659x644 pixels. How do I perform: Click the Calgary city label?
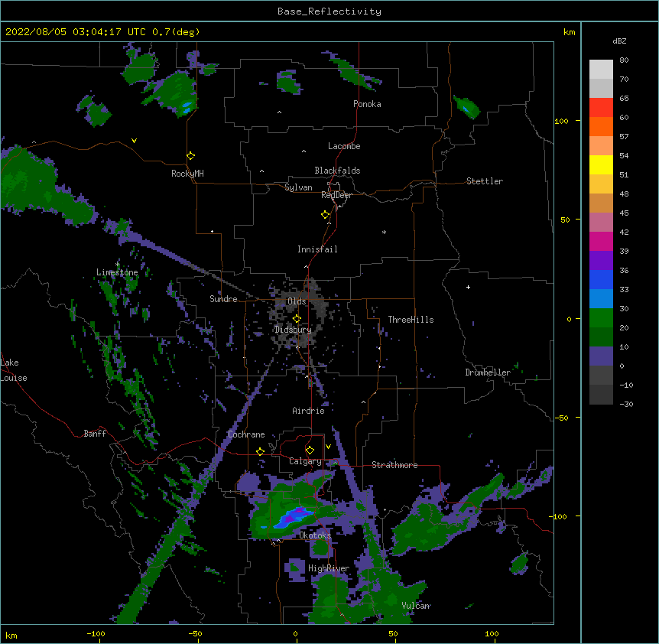[305, 461]
